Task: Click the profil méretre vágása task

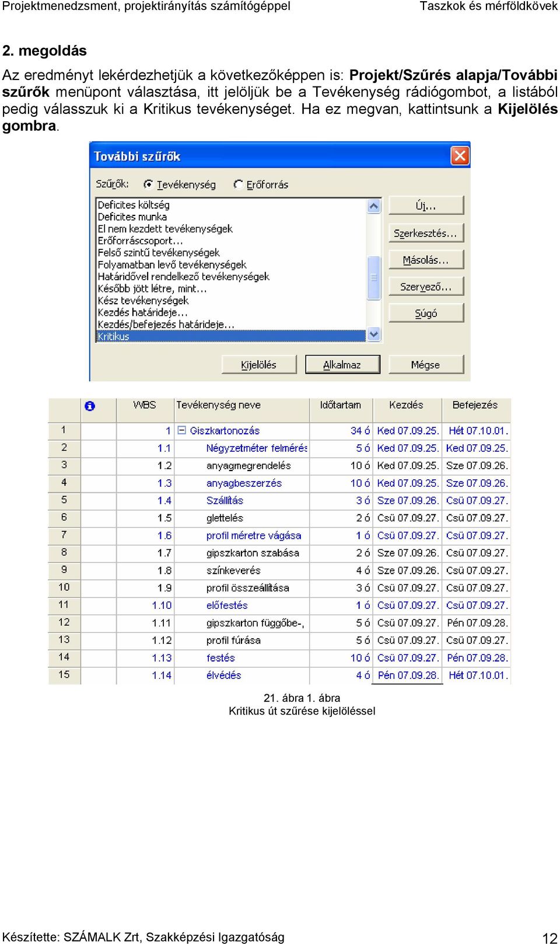Action: [x=254, y=536]
